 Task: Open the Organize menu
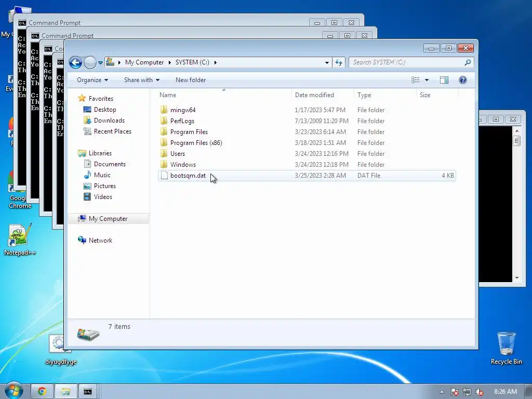coord(92,80)
